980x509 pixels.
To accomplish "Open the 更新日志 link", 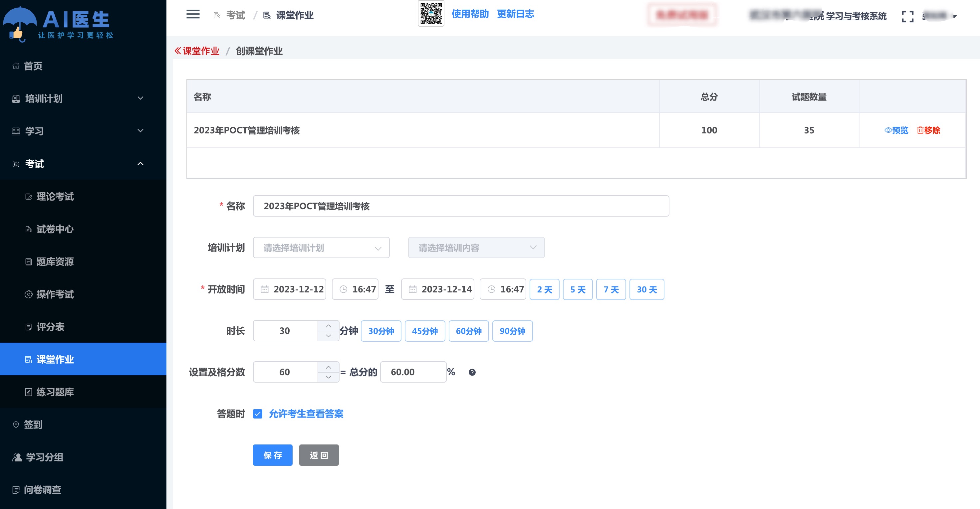I will [516, 14].
